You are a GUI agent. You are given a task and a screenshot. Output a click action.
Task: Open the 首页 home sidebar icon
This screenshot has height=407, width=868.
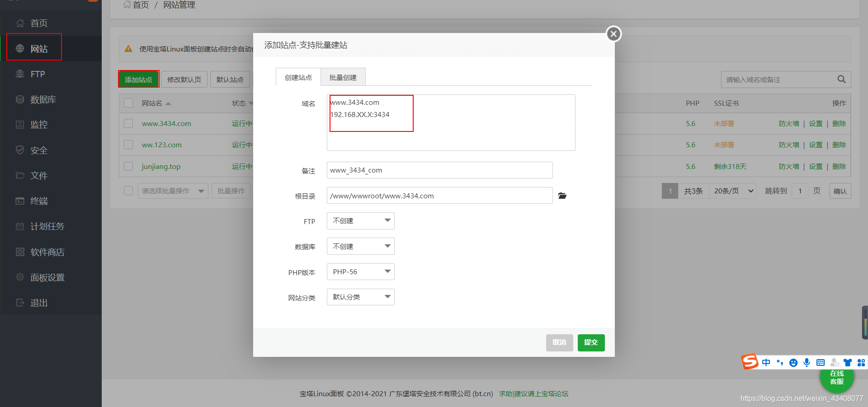click(20, 23)
